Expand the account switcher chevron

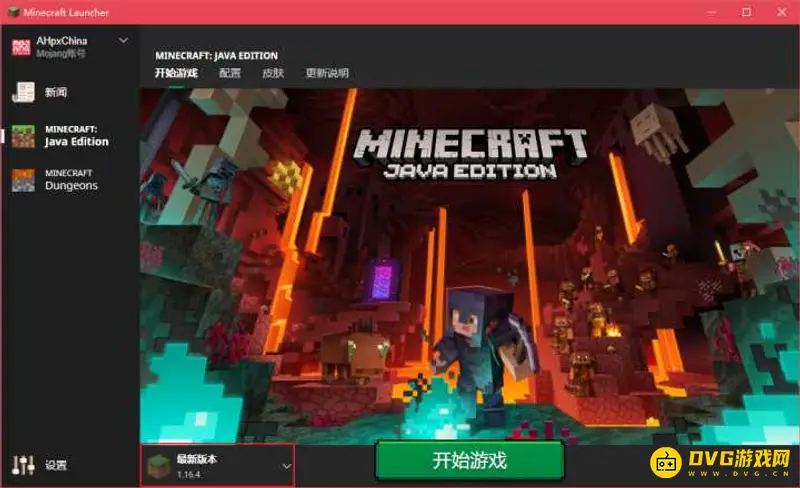tap(124, 41)
